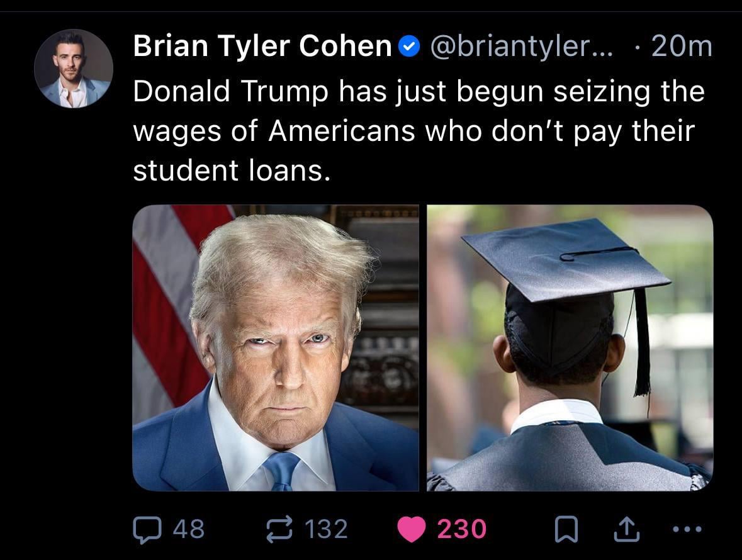Click the reply speech bubble icon
This screenshot has height=560, width=742.
(147, 529)
